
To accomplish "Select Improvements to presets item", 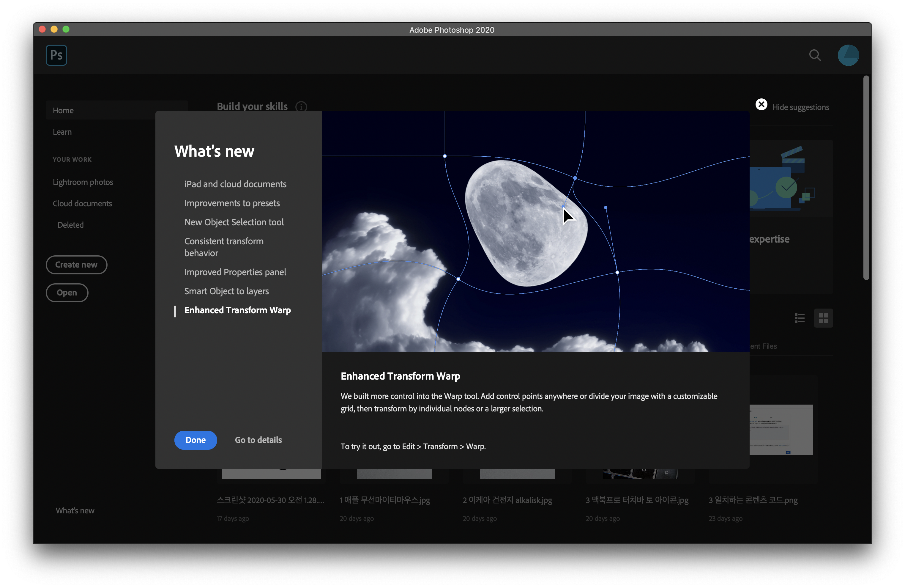I will point(232,203).
